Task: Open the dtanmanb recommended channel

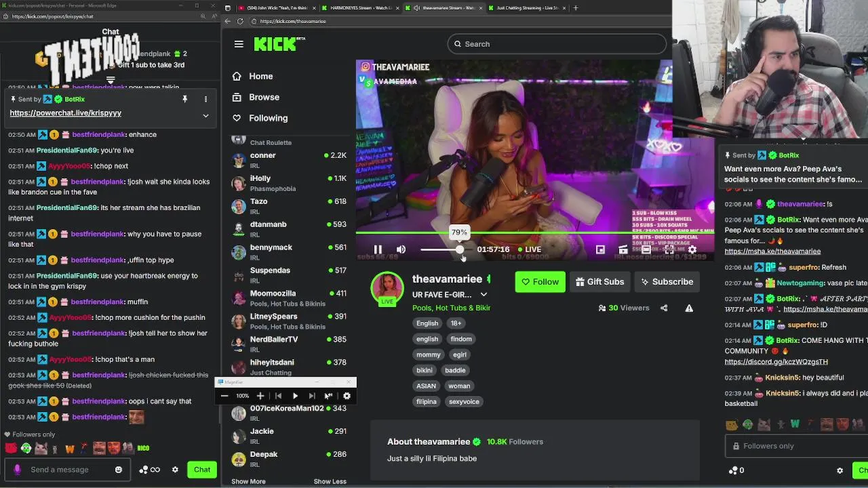Action: tap(289, 229)
